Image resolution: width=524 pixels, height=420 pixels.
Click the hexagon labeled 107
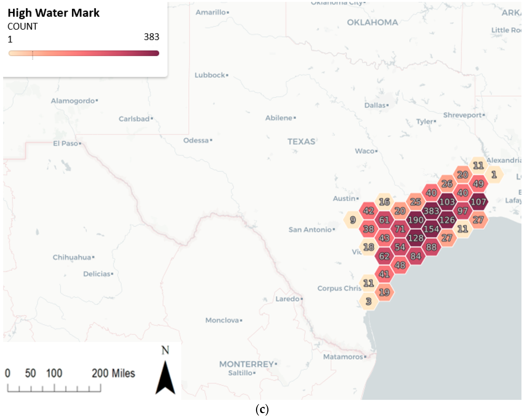(478, 202)
